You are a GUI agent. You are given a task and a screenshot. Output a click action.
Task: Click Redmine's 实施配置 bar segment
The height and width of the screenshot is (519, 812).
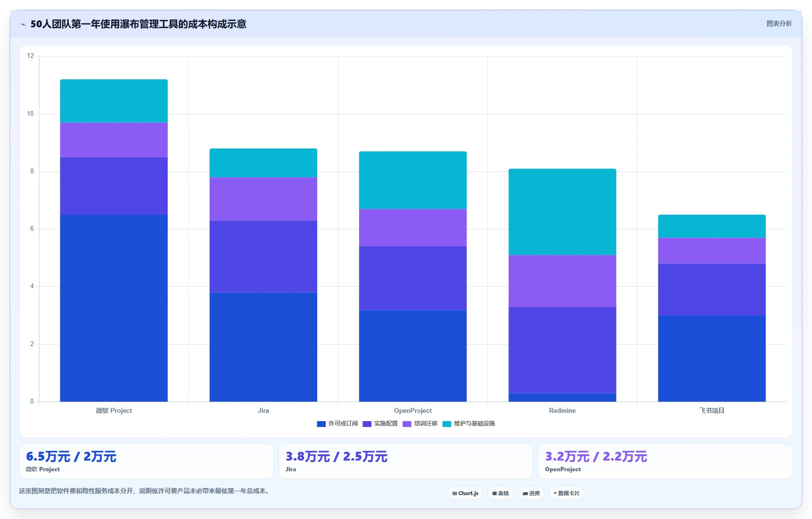562,350
